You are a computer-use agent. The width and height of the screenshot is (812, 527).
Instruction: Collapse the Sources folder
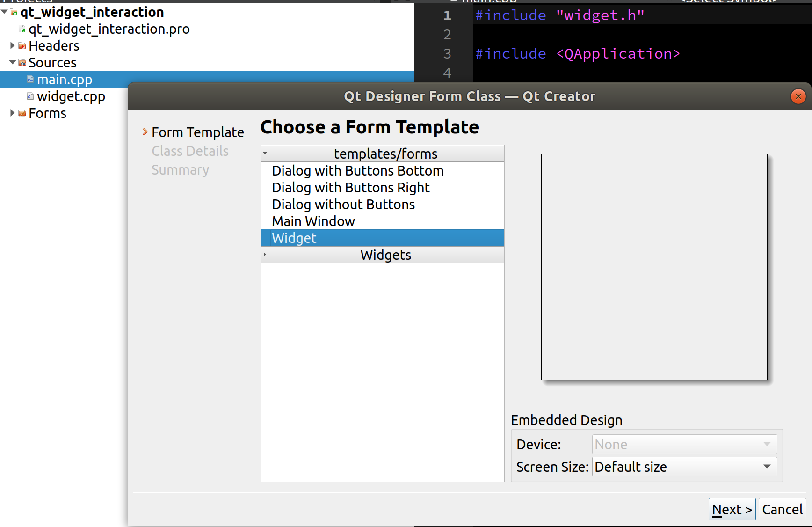click(x=13, y=62)
